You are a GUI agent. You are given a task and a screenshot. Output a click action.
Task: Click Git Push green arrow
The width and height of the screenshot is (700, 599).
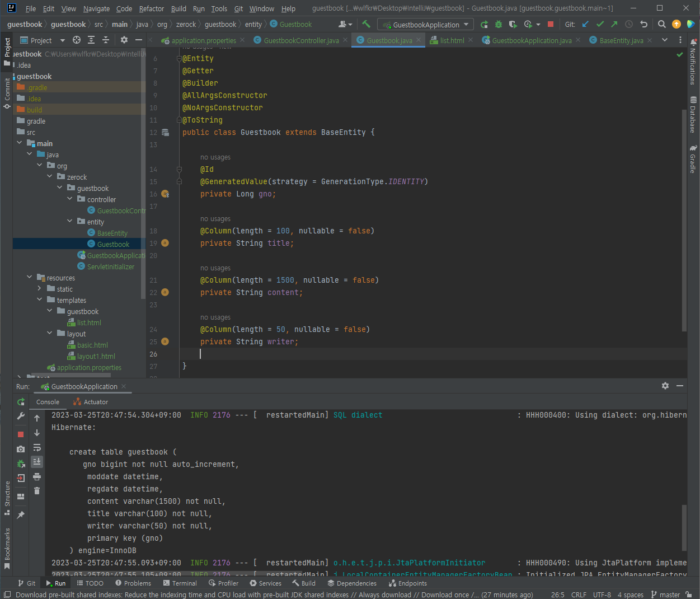[x=614, y=24]
